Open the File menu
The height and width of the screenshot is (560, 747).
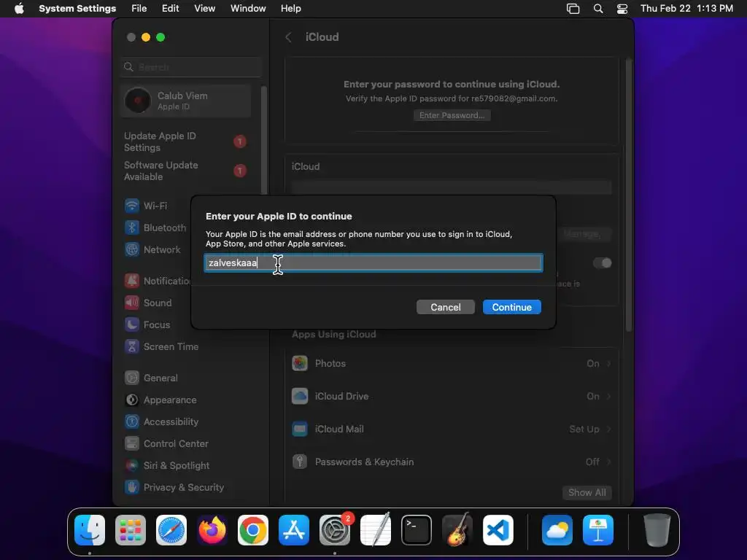(x=139, y=8)
